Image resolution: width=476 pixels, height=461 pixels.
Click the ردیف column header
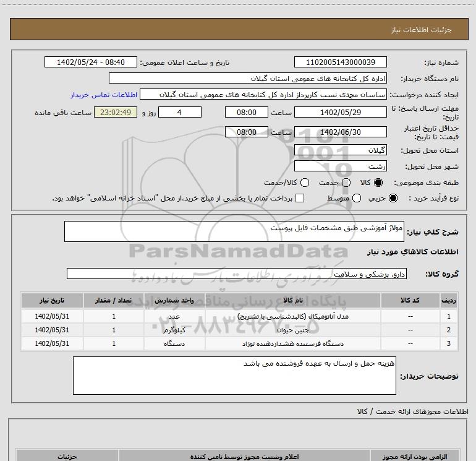click(x=449, y=300)
